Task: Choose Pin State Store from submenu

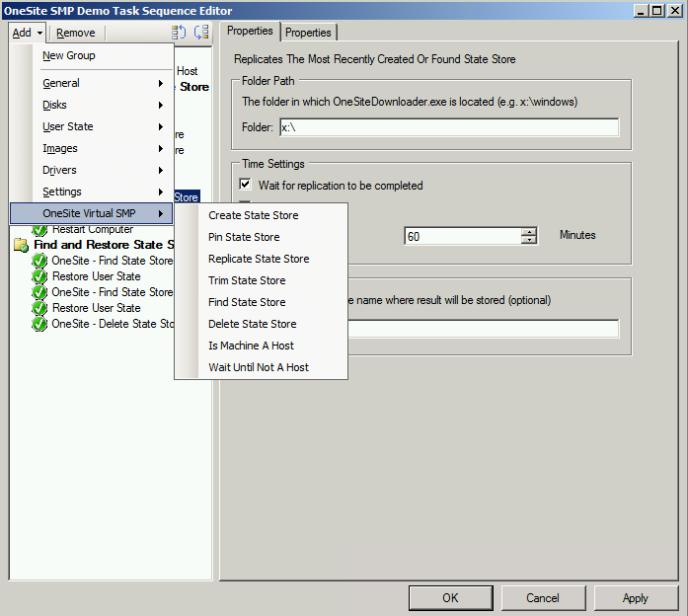Action: pyautogui.click(x=262, y=237)
